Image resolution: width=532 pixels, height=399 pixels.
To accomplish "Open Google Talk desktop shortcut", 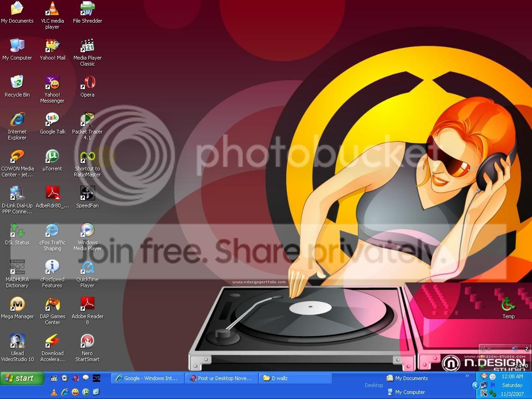I will (52, 123).
